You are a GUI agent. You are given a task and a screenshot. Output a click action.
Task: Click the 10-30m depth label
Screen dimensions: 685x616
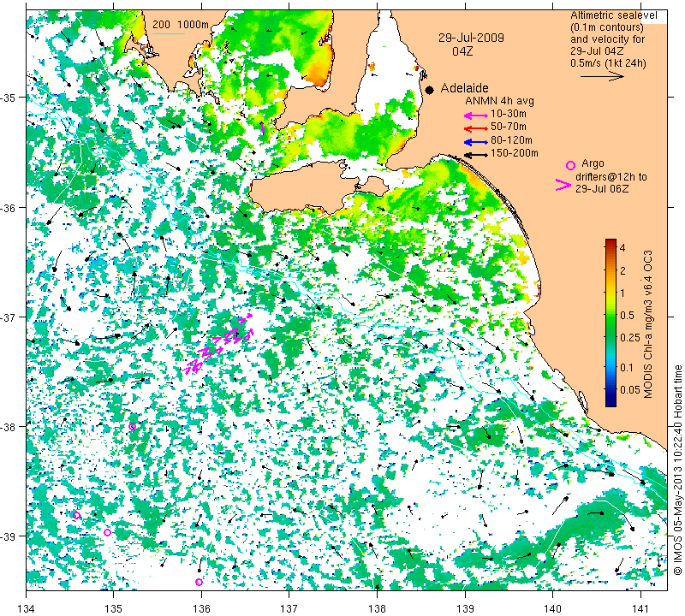(x=509, y=114)
